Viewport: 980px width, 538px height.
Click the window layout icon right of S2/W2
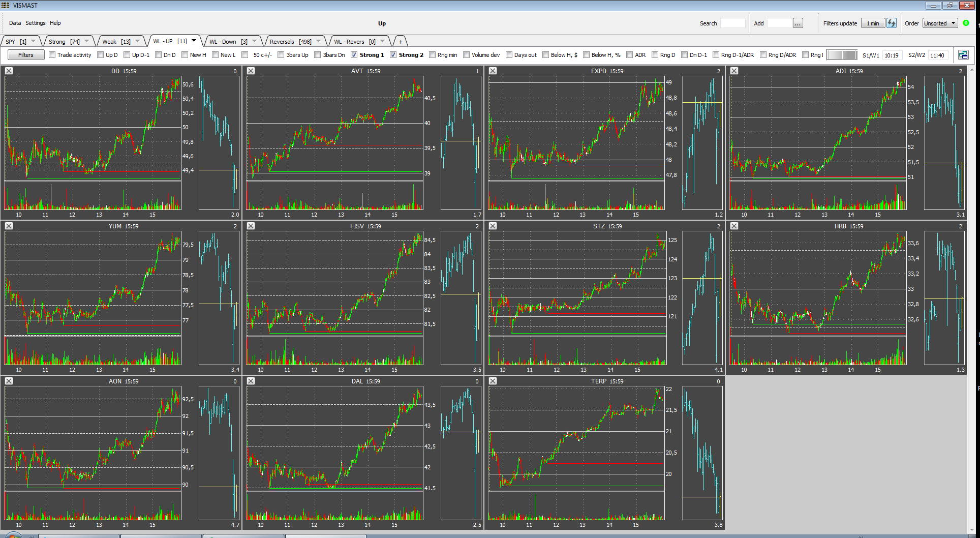click(x=963, y=55)
